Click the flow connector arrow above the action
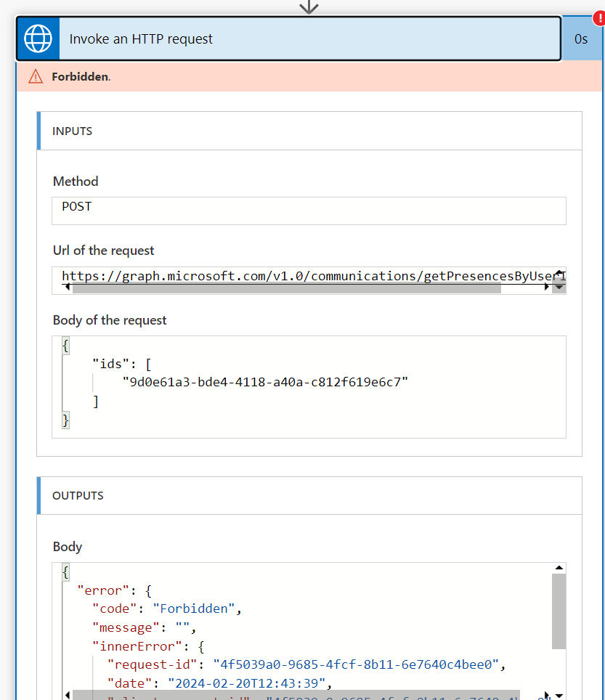The image size is (605, 700). pyautogui.click(x=309, y=7)
